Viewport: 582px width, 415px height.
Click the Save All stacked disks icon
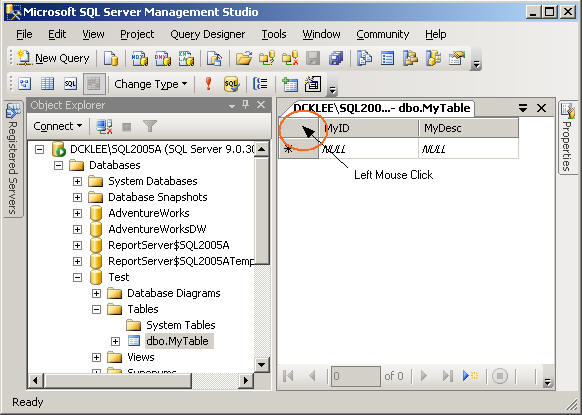336,58
